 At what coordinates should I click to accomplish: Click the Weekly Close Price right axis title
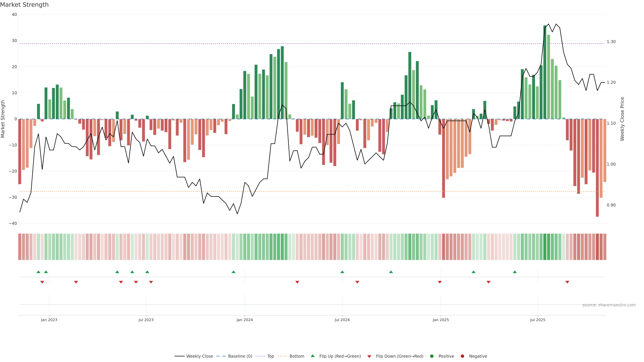point(622,119)
